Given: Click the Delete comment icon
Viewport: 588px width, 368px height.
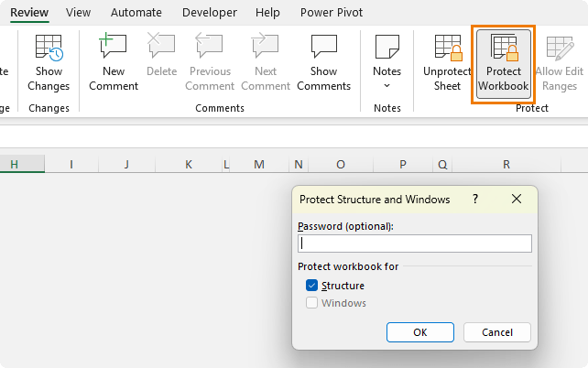Looking at the screenshot, I should (161, 56).
